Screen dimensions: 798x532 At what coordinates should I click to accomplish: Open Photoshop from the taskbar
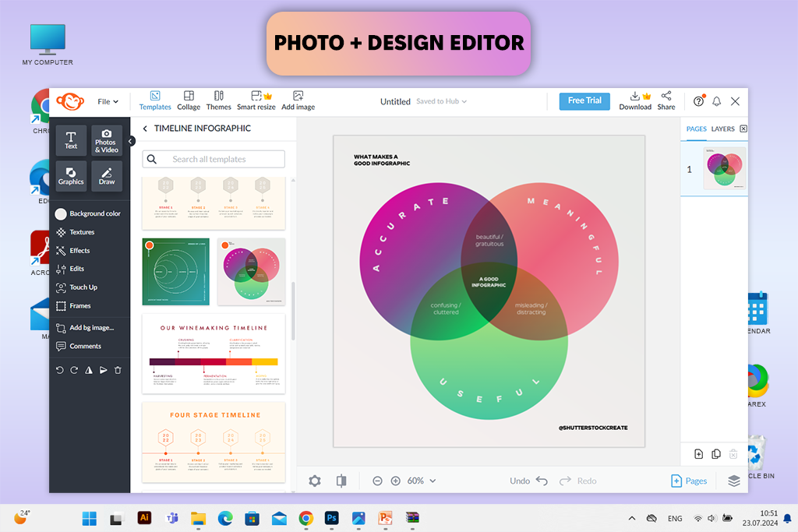click(332, 518)
